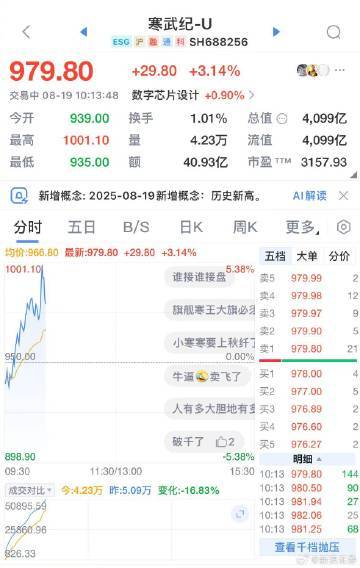Tap the 均价:966.80 label
This screenshot has width=360, height=568.
(x=32, y=252)
